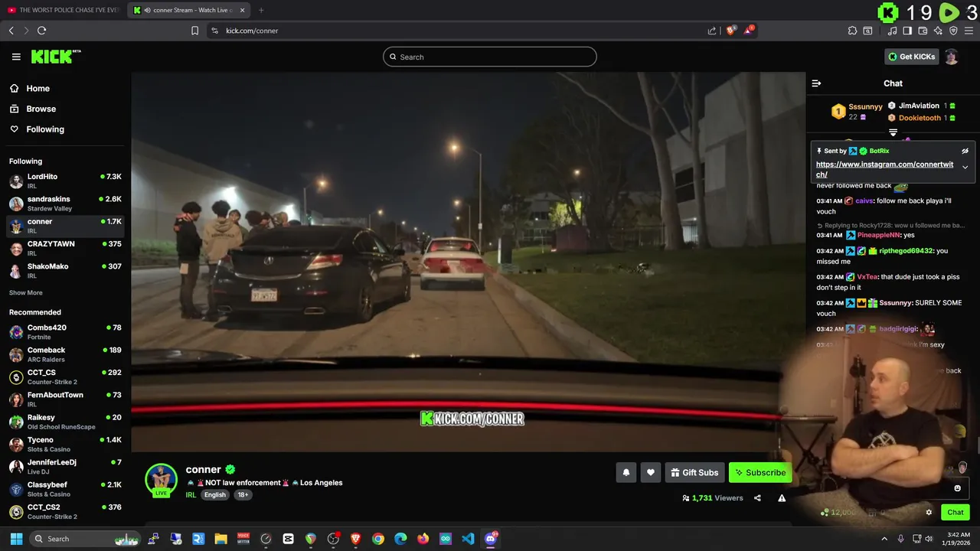Click the IRL category link
Viewport: 980px width, 551px height.
point(191,494)
